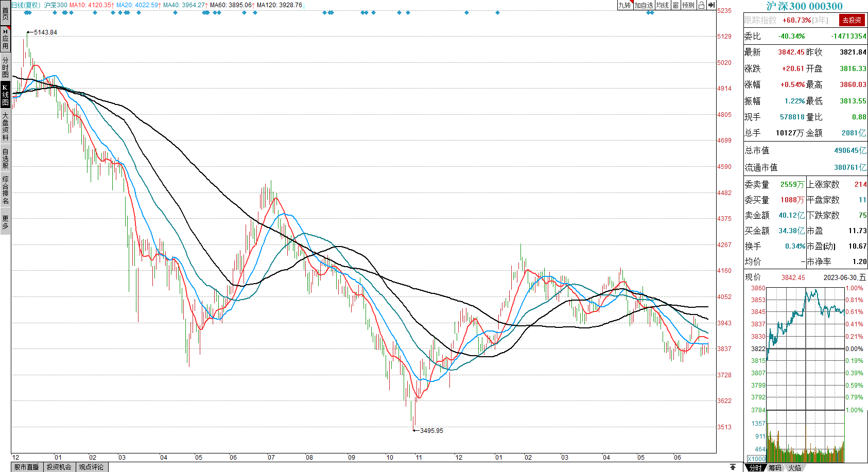Click the up-arrow icon at bottom right of chart

(x=733, y=467)
